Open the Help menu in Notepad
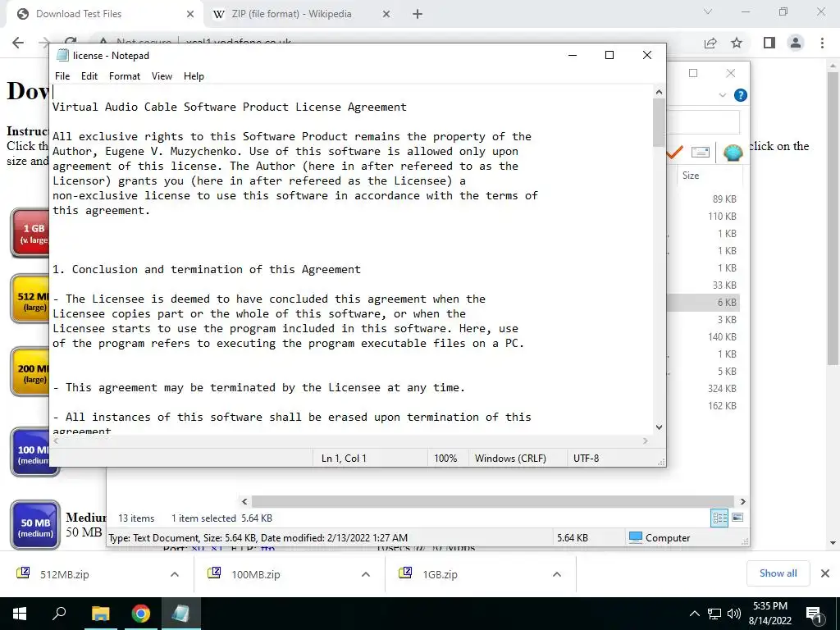The height and width of the screenshot is (630, 840). click(x=194, y=76)
